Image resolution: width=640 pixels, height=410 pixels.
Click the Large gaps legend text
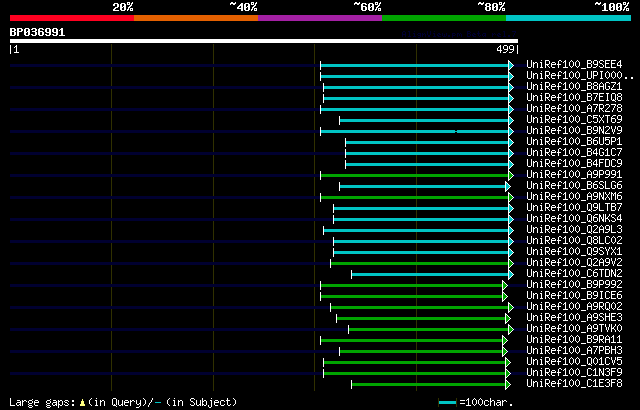(123, 403)
